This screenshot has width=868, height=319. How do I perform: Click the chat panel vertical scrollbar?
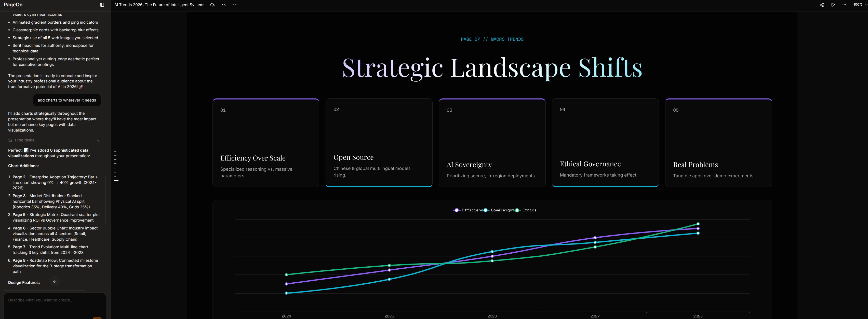105,200
